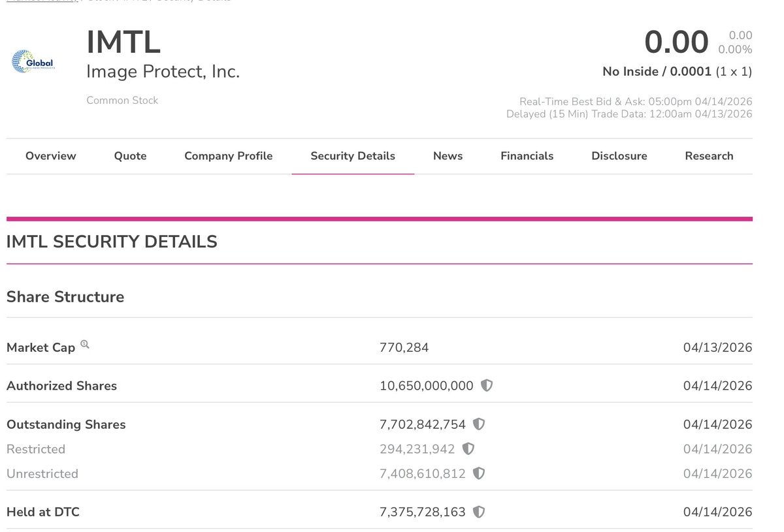
Task: Open the Research tab
Action: [x=709, y=156]
